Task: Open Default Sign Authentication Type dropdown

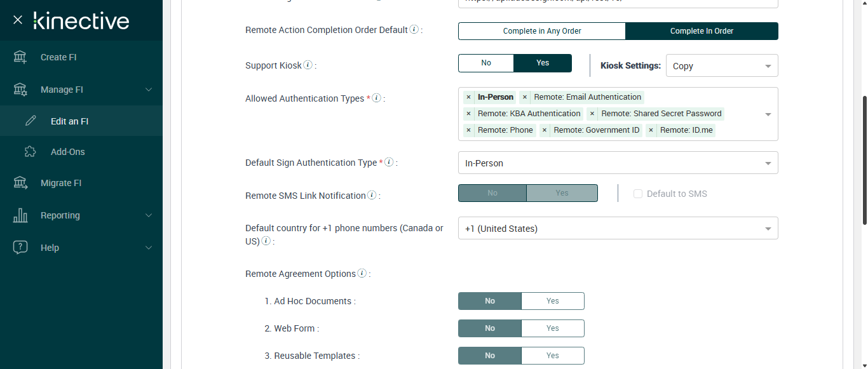Action: [x=618, y=163]
